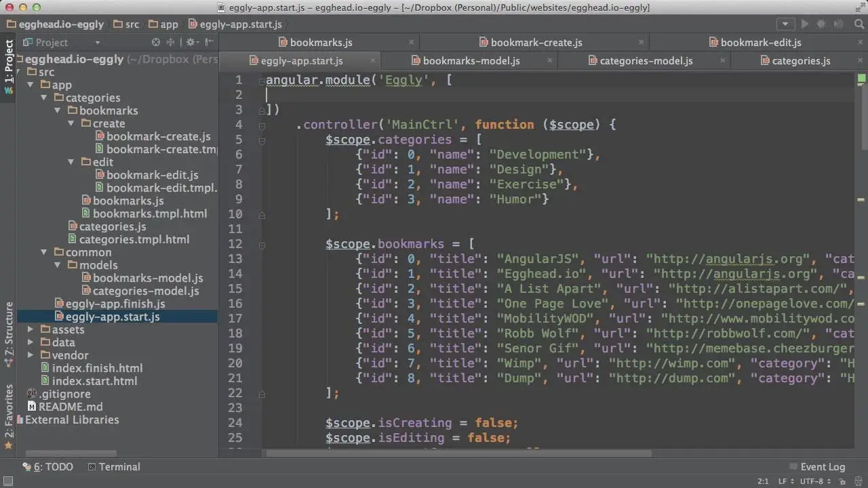Click the Debug bug icon
This screenshot has height=488, width=868.
[x=821, y=24]
